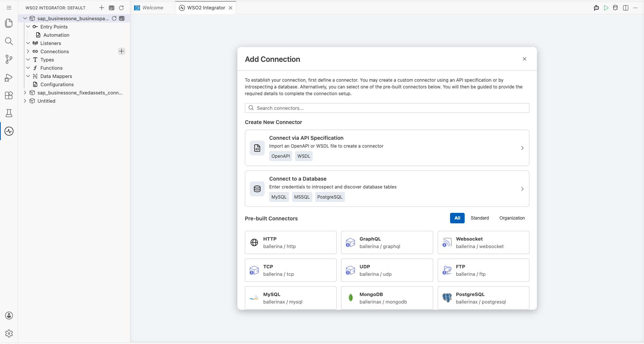Image resolution: width=644 pixels, height=344 pixels.
Task: Select the ballerinax / mysql connector card
Action: [x=291, y=298]
